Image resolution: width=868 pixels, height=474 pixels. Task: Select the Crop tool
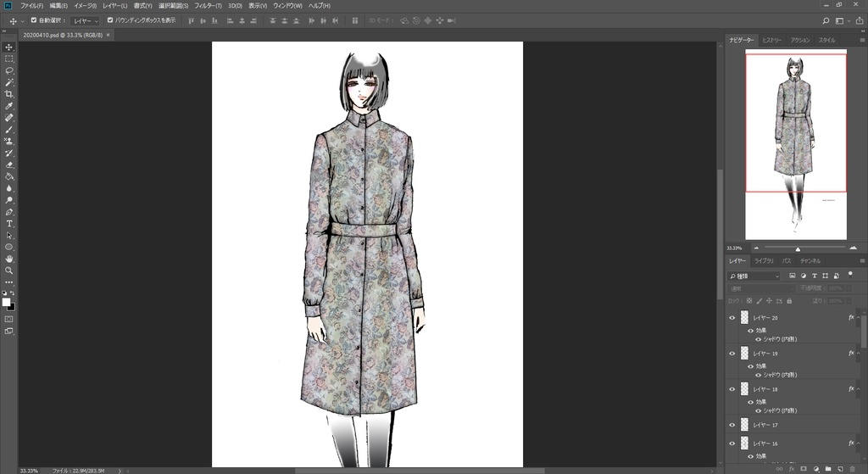tap(8, 94)
